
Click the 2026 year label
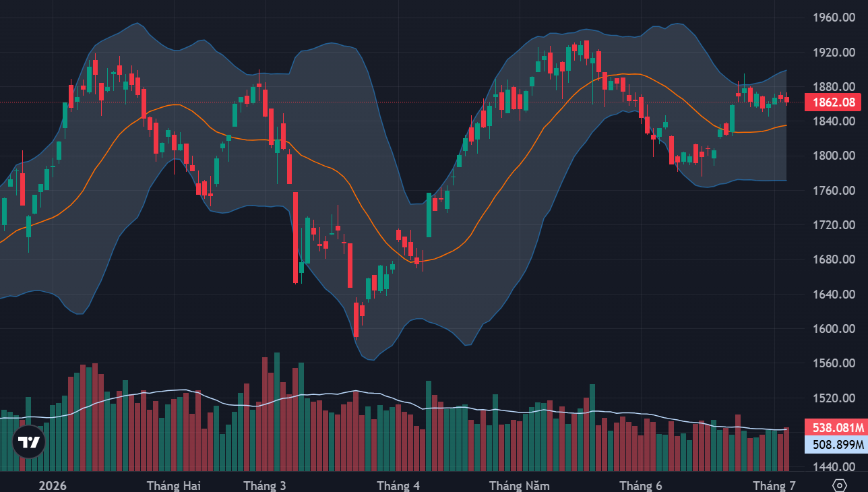pos(53,485)
